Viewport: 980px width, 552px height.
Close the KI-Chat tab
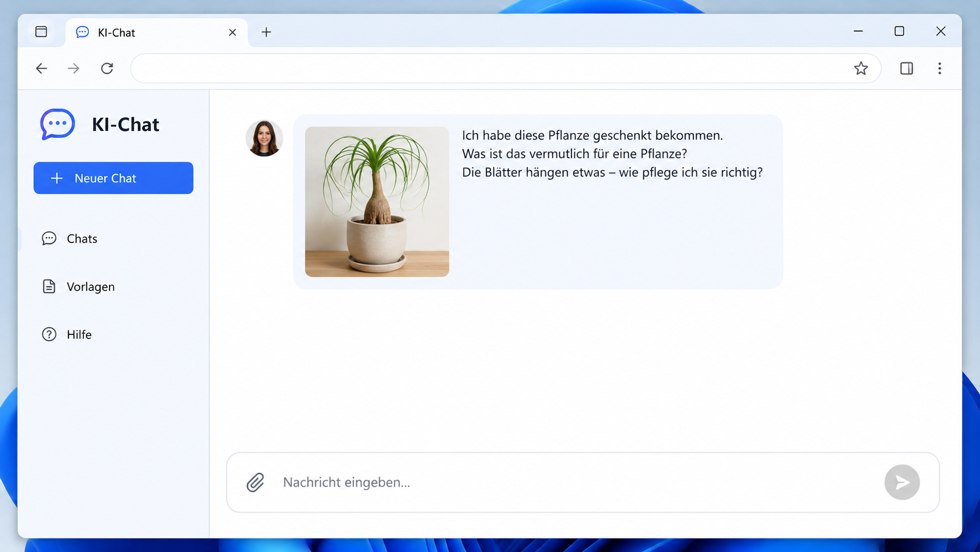pos(233,32)
